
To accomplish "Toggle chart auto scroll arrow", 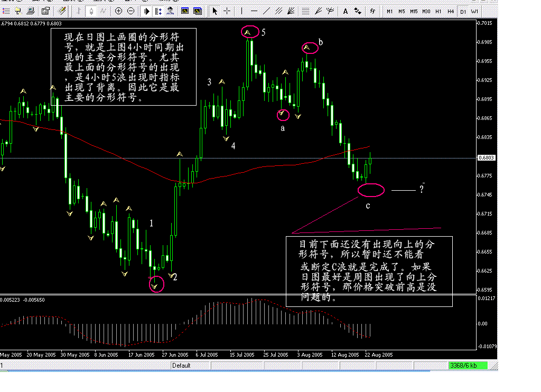I will 146,11.
